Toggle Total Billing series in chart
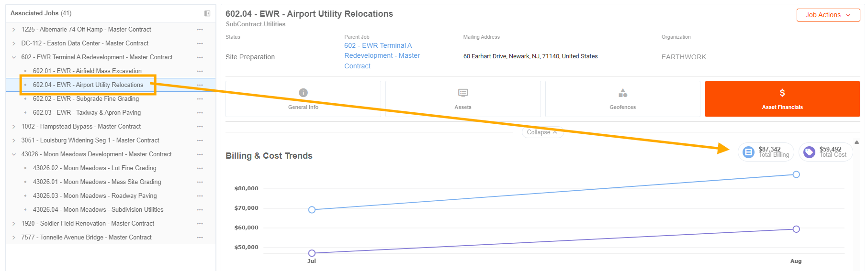868x271 pixels. (766, 152)
